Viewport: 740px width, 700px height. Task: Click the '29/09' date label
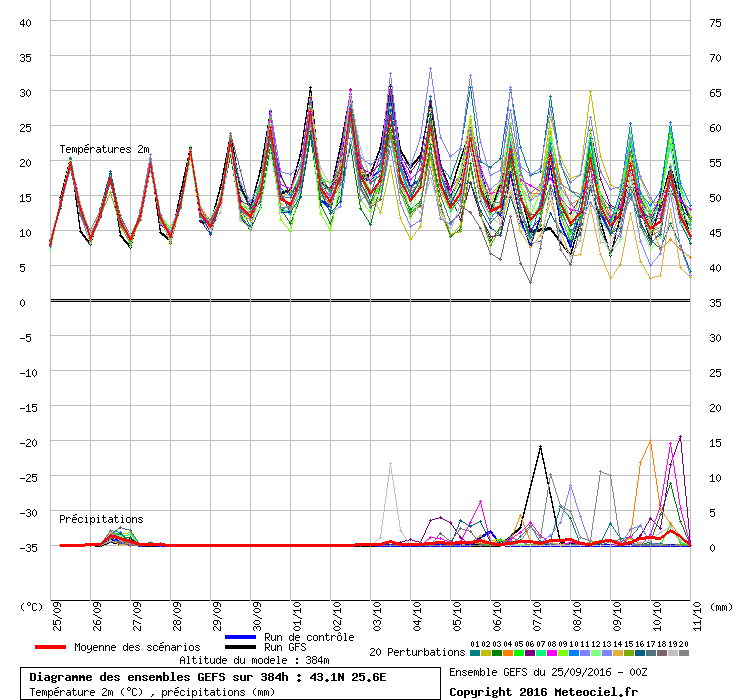point(217,616)
